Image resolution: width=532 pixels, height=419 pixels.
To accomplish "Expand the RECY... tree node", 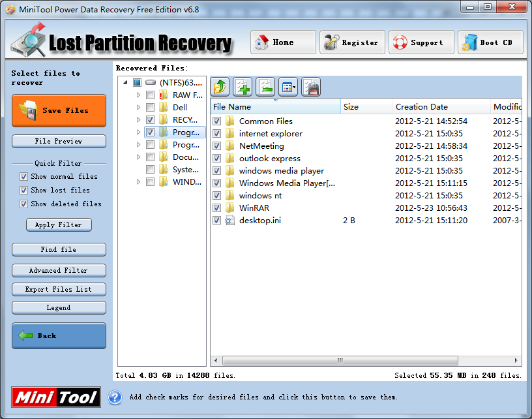I will pos(138,120).
